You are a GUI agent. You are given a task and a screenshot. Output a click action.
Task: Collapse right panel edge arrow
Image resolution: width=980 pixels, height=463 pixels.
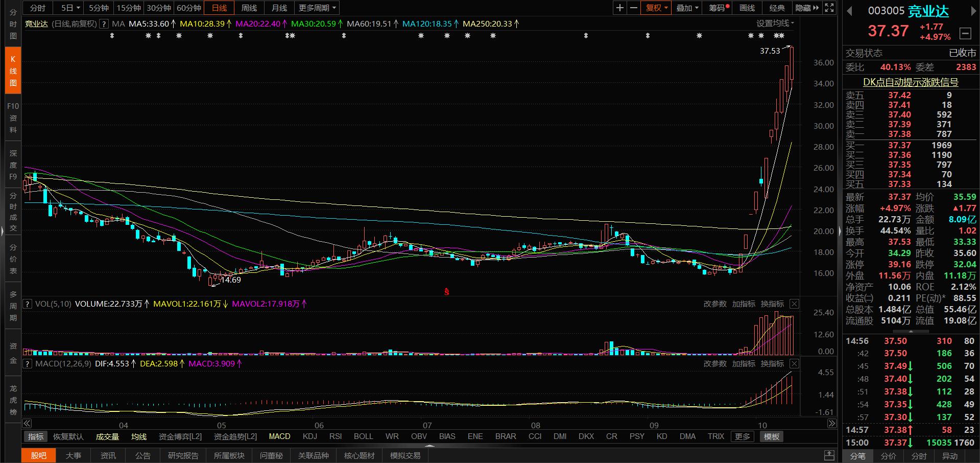click(x=840, y=231)
